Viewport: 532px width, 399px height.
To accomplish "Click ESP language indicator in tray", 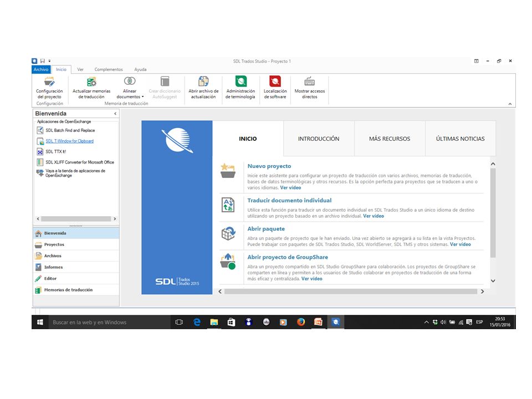I will point(479,322).
